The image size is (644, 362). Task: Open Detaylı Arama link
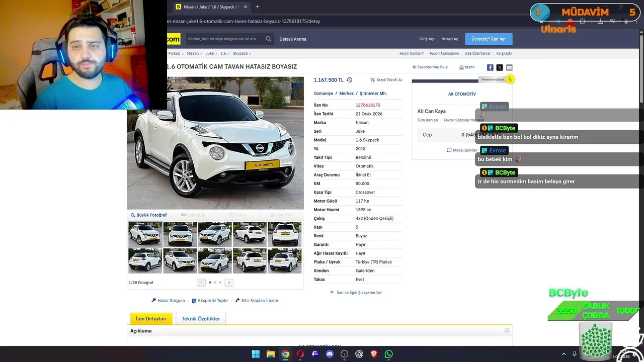click(x=293, y=39)
